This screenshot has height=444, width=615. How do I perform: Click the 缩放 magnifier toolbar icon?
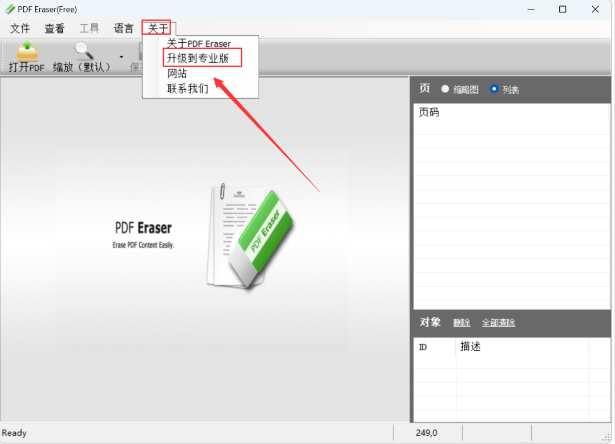84,57
